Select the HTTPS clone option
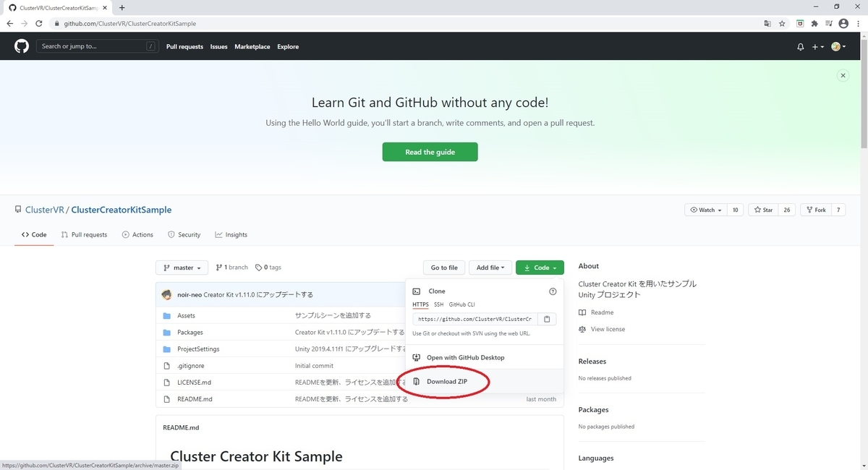Screen dimensions: 868x470 (x=420, y=304)
